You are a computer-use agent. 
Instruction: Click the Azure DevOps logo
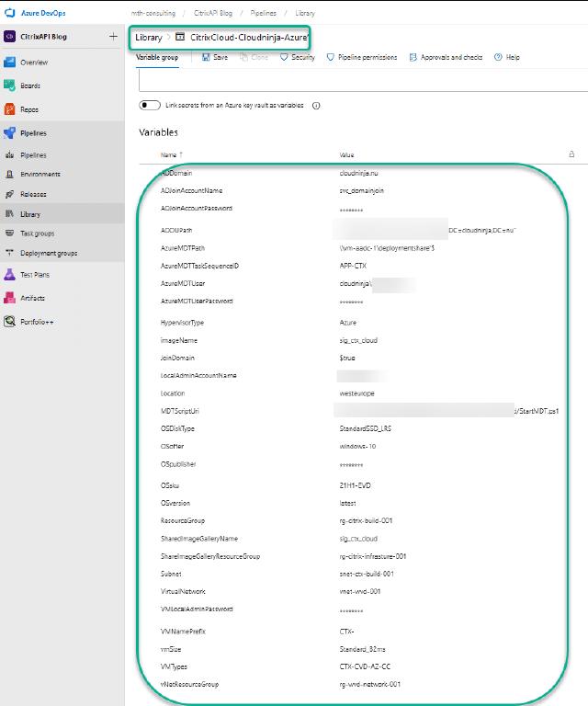11,13
